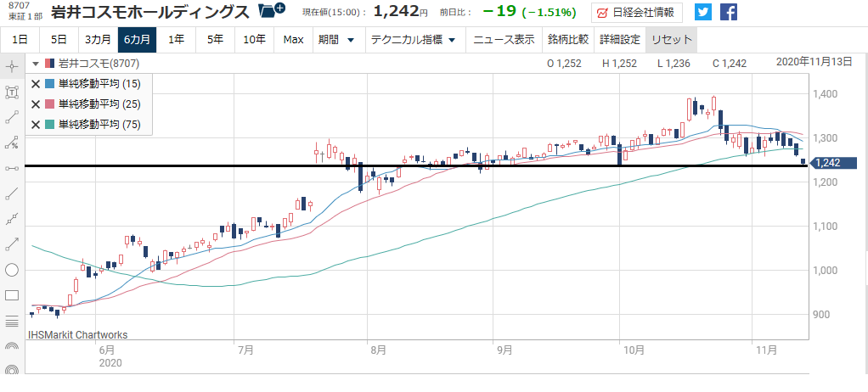Select the 6カ月 range tab
This screenshot has width=868, height=392.
(x=137, y=40)
